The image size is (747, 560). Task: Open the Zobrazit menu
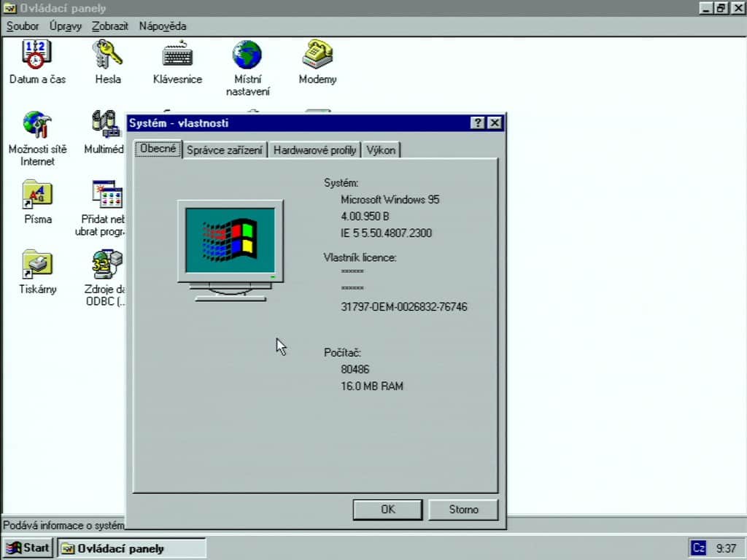[110, 26]
